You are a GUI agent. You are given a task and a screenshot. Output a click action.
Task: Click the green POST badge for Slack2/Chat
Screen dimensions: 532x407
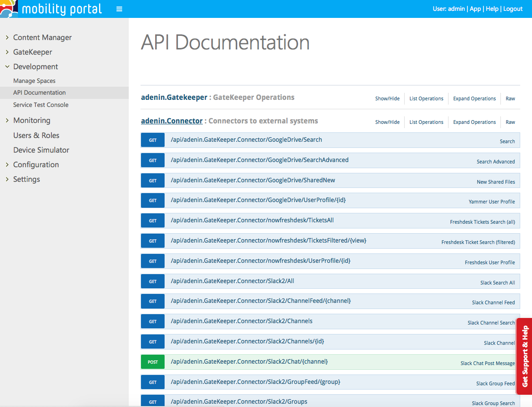(153, 362)
